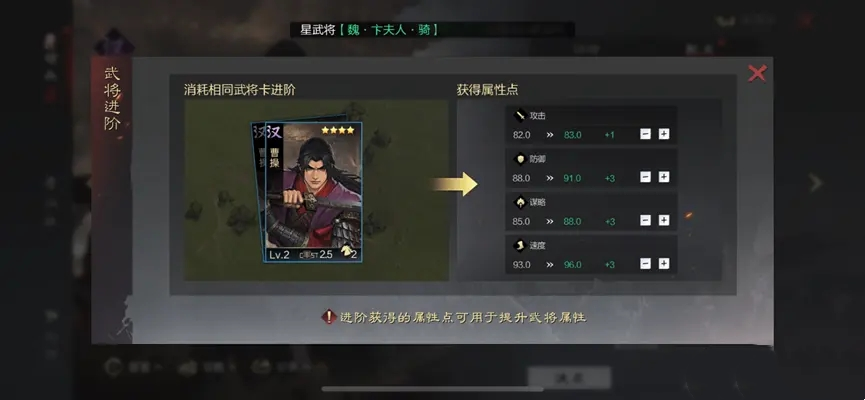865x400 pixels.
Task: Decrease 谋略 with the minus button
Action: (645, 221)
